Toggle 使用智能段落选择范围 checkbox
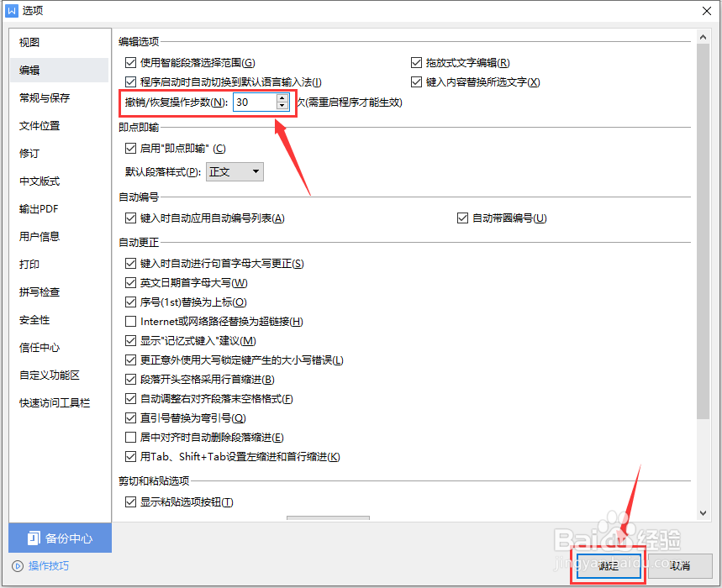722x588 pixels. coord(131,62)
